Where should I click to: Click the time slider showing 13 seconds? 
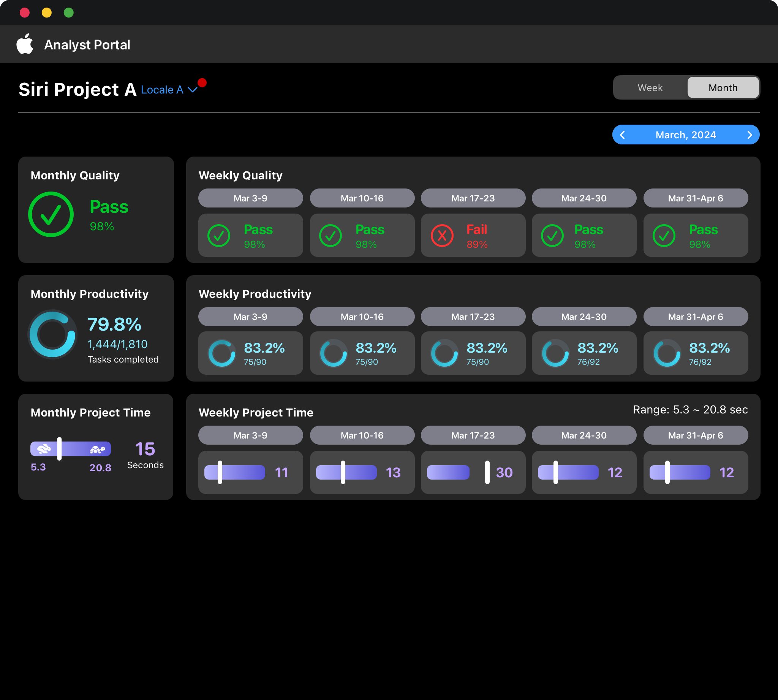[346, 472]
